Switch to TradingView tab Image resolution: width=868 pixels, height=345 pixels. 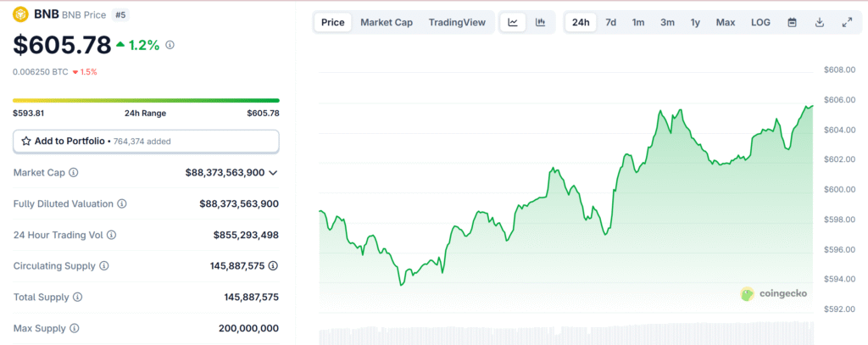[457, 23]
